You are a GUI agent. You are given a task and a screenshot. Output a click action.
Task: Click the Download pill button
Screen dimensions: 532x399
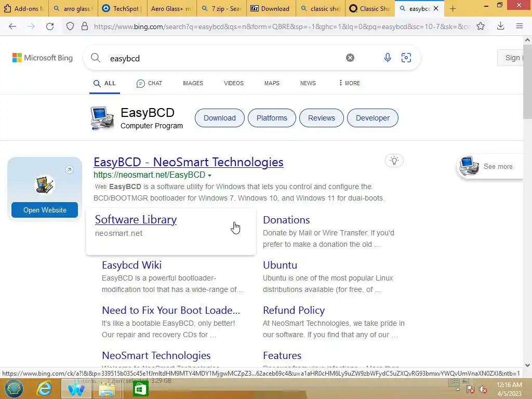point(220,118)
